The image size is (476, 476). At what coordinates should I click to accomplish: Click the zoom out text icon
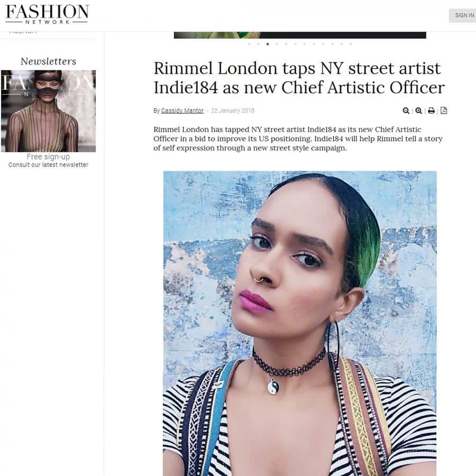click(406, 111)
